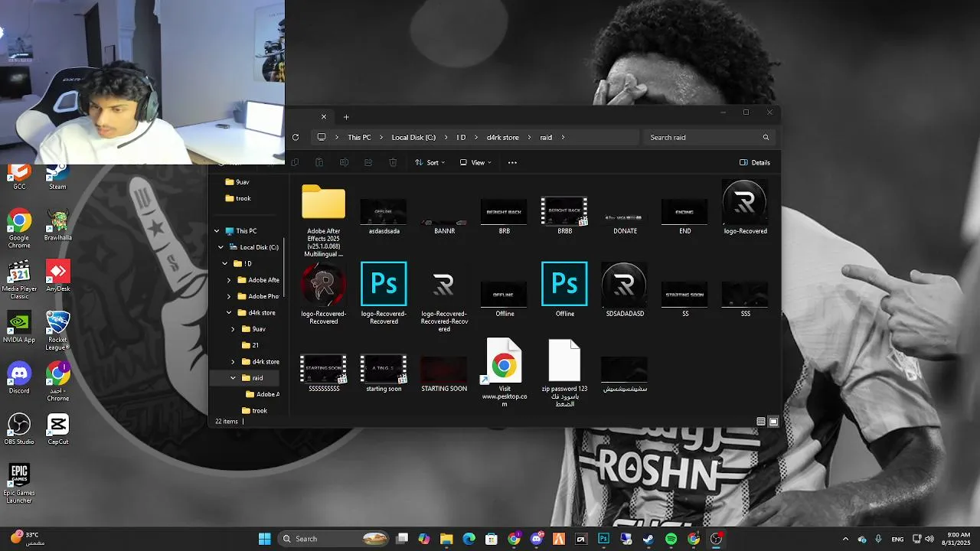Toggle the Details pane button
This screenshot has width=980, height=551.
tap(755, 162)
